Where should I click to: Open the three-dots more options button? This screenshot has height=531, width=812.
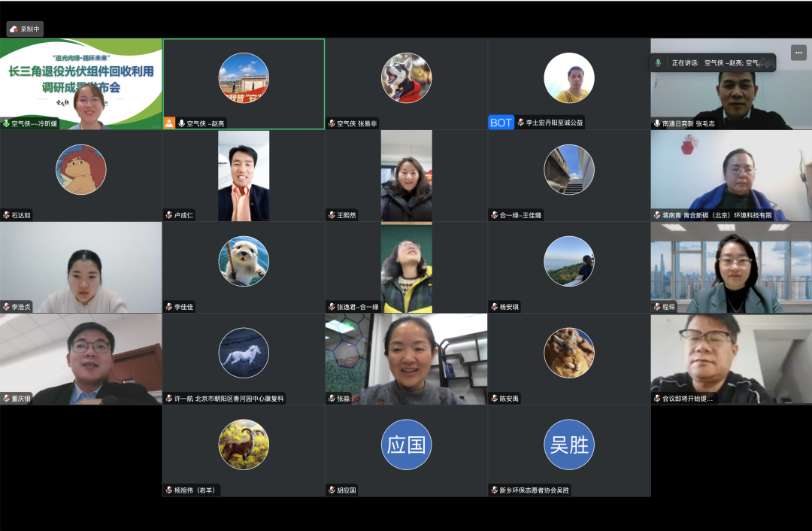coord(798,53)
